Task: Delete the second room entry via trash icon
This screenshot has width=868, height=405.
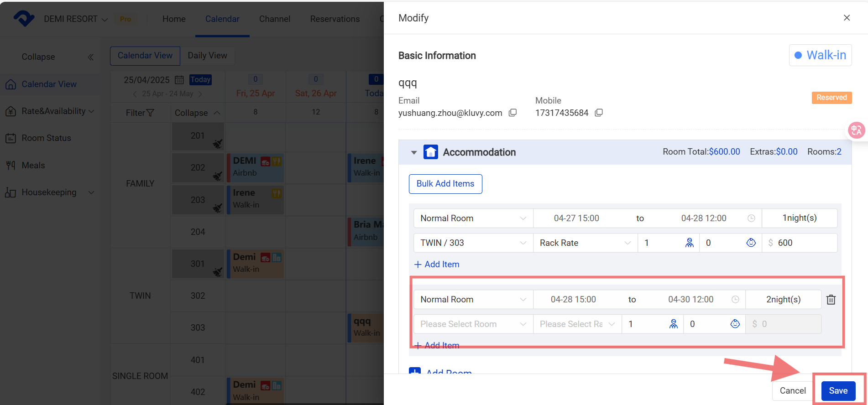Action: pyautogui.click(x=831, y=300)
